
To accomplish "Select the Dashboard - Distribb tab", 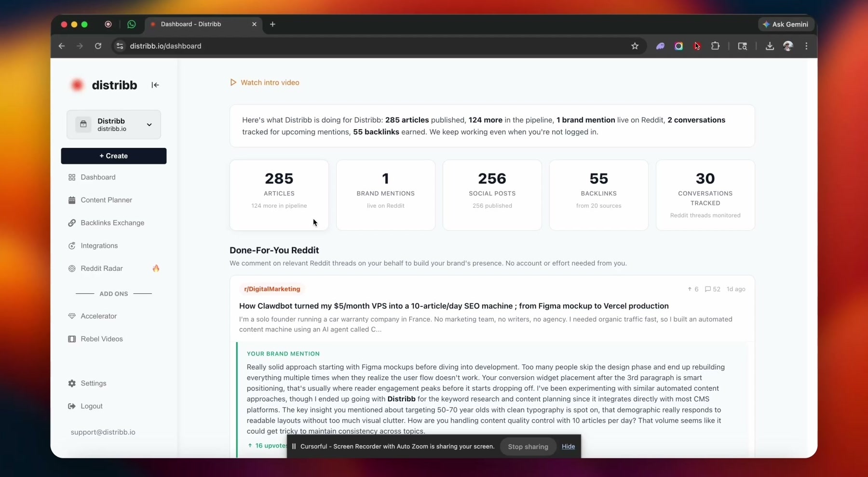I will pos(203,24).
